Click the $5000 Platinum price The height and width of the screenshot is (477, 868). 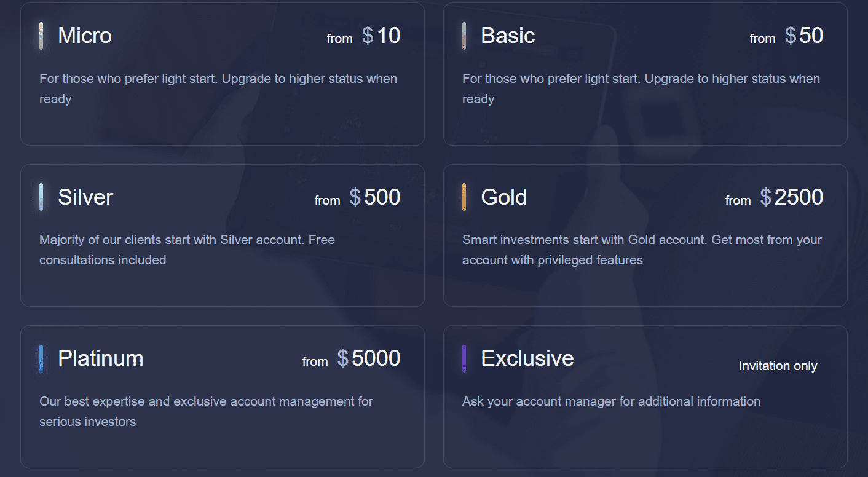[x=369, y=358]
